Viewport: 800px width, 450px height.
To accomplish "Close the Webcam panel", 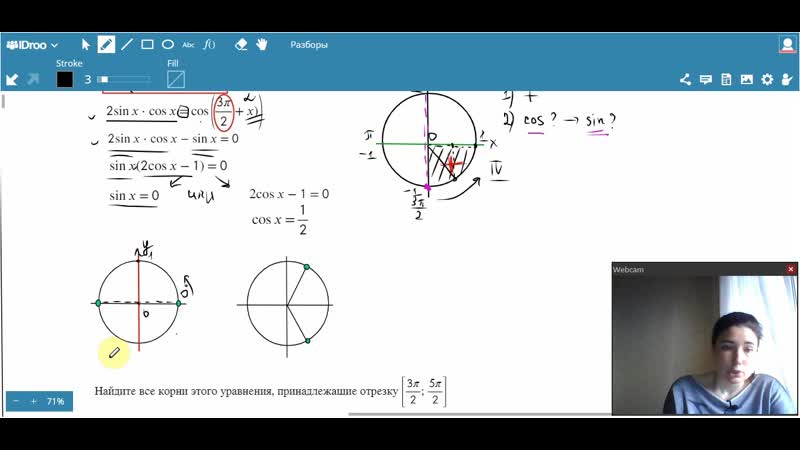I will 791,269.
